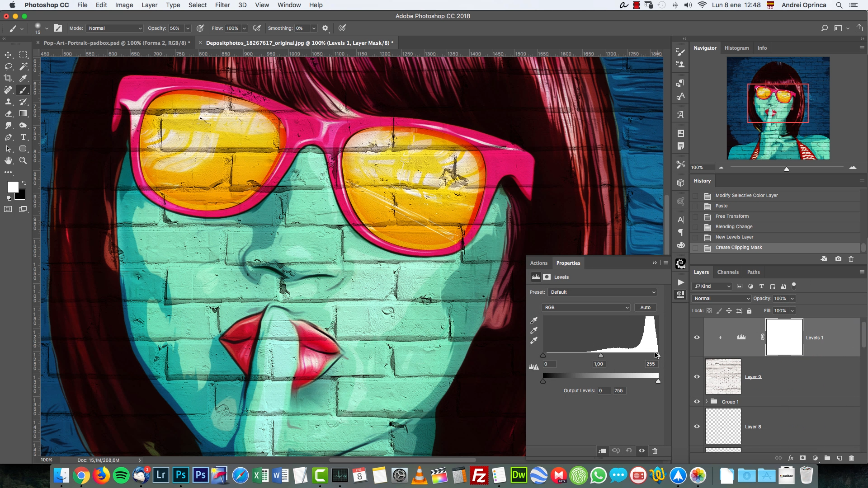This screenshot has width=868, height=488.
Task: Open the RGB channel dropdown
Action: point(586,307)
